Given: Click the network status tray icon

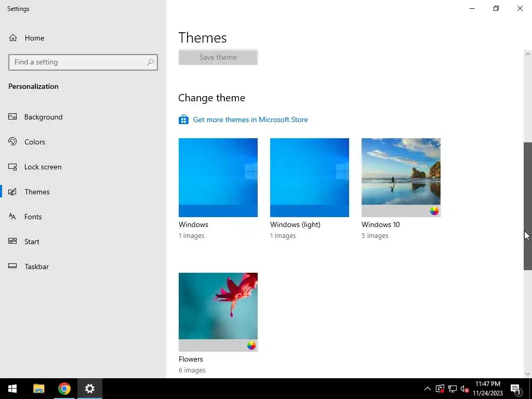Looking at the screenshot, I should pyautogui.click(x=453, y=389).
